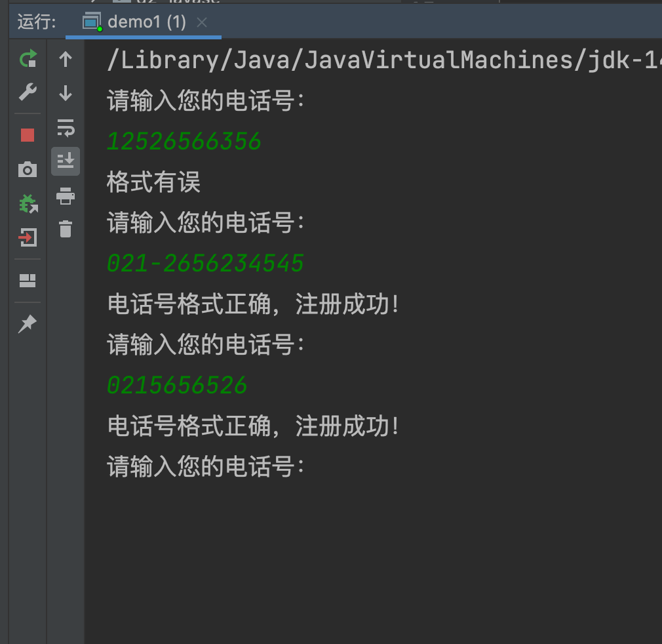Screen dimensions: 662x644
Task: Print the console output
Action: [x=66, y=196]
